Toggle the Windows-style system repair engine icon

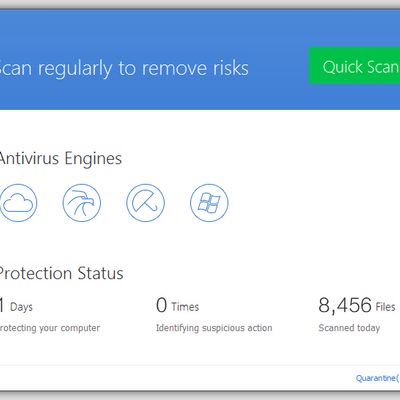coord(209,203)
